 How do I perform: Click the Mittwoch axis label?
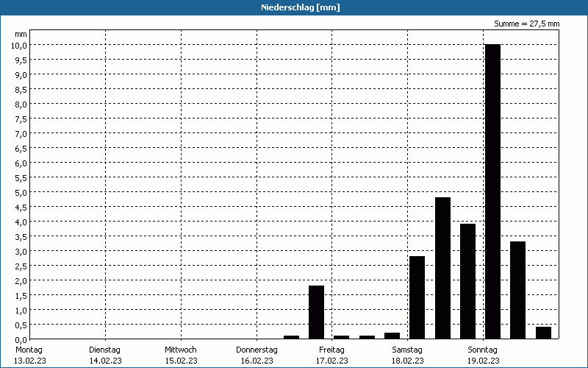(x=181, y=350)
